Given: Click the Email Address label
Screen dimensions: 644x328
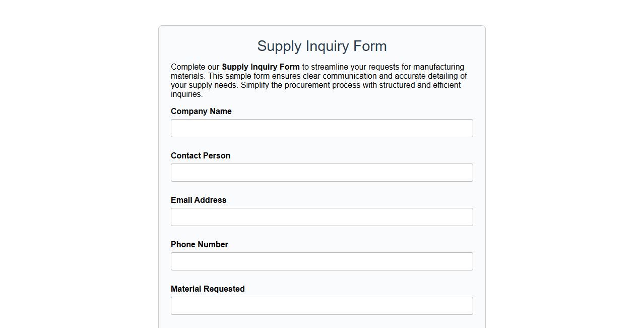Looking at the screenshot, I should (198, 200).
